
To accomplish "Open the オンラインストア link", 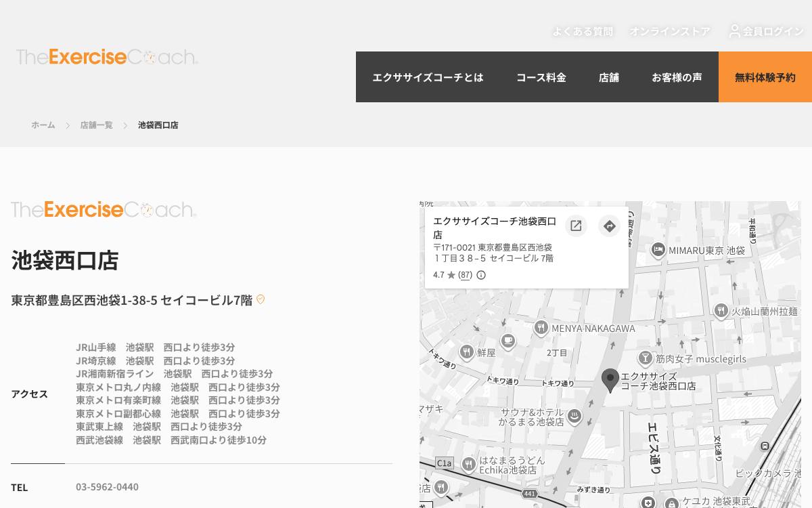I will (x=670, y=31).
